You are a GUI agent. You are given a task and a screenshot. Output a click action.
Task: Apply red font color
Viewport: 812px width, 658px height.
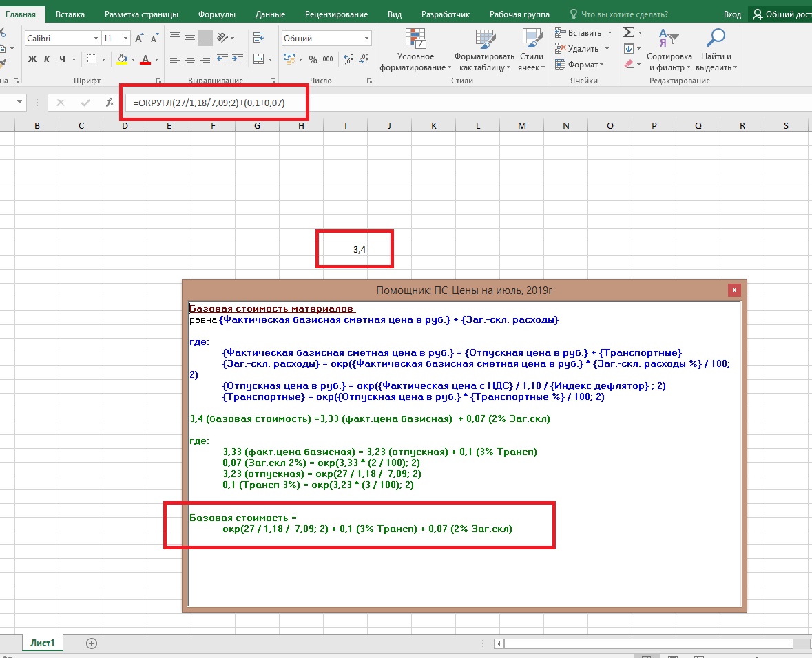pos(145,59)
